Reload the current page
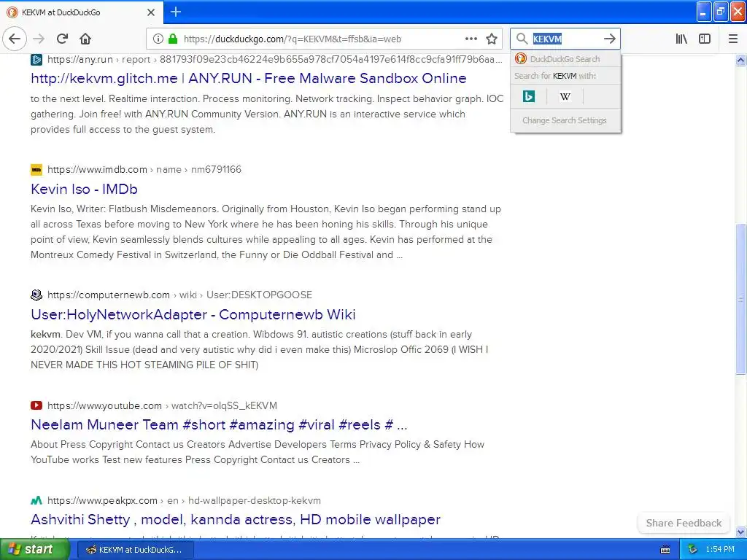This screenshot has height=560, width=747. pyautogui.click(x=63, y=39)
